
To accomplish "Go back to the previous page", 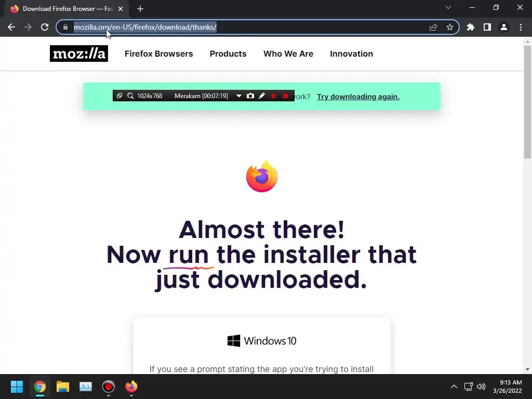I will (11, 27).
